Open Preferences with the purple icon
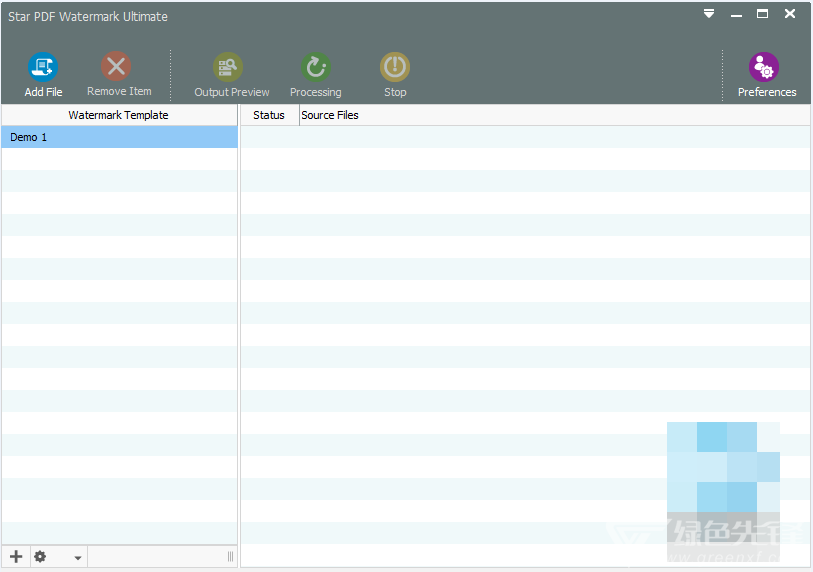The height and width of the screenshot is (572, 813). click(x=764, y=67)
